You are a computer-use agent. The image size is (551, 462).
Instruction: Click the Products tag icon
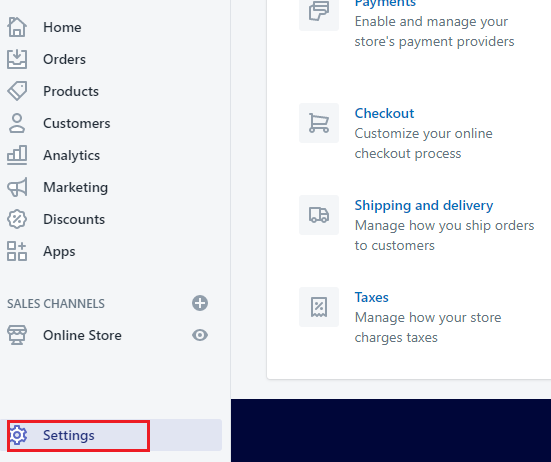(x=17, y=91)
